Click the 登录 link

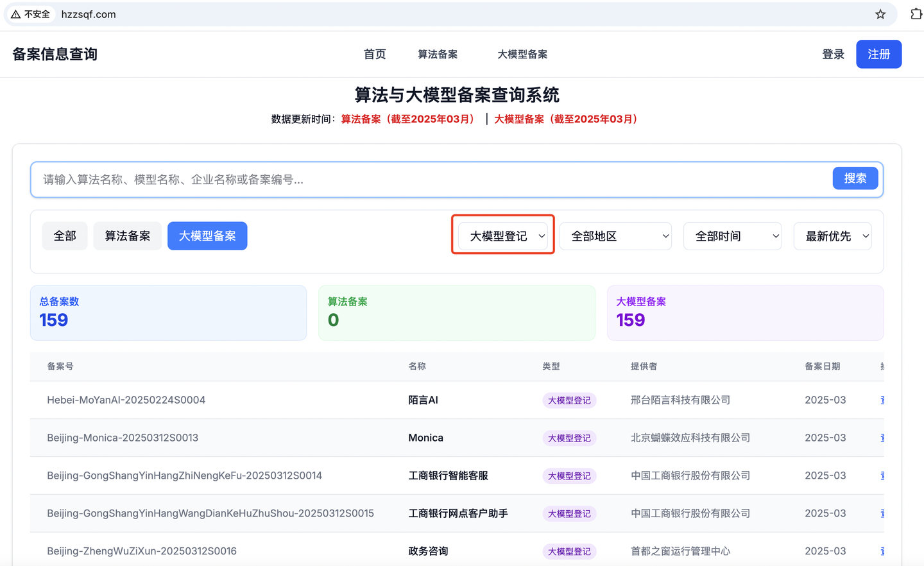[833, 55]
